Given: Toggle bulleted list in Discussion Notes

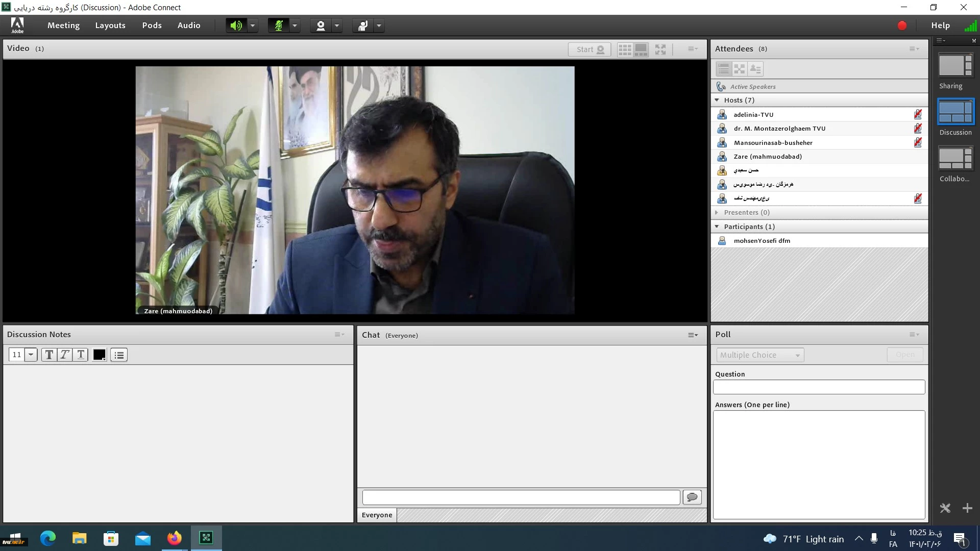Looking at the screenshot, I should pyautogui.click(x=119, y=355).
